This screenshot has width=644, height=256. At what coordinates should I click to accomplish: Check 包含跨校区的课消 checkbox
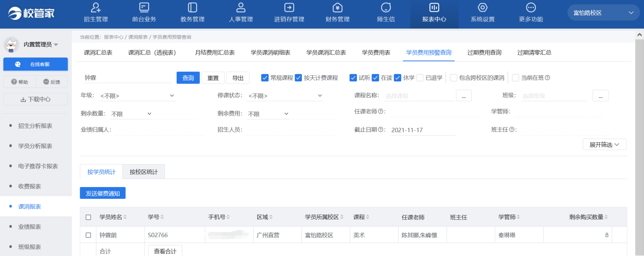click(454, 78)
